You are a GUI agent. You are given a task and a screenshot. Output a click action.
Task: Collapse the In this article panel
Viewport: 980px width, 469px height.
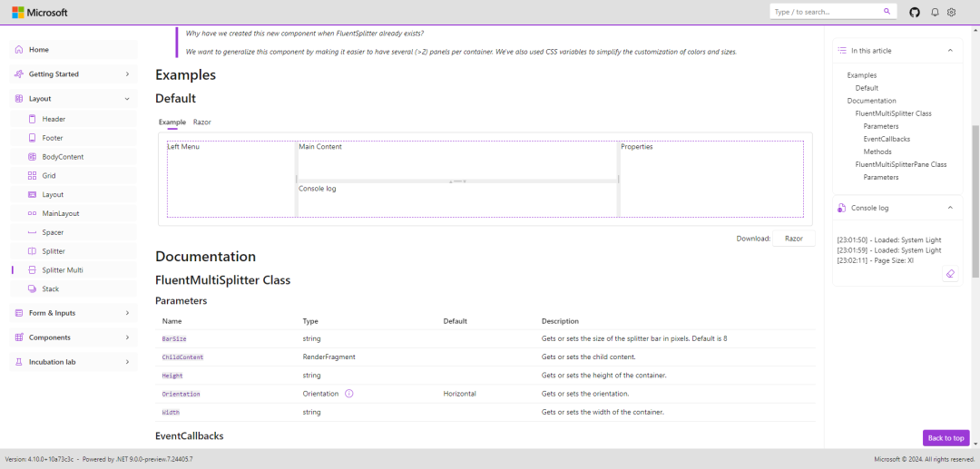[950, 51]
